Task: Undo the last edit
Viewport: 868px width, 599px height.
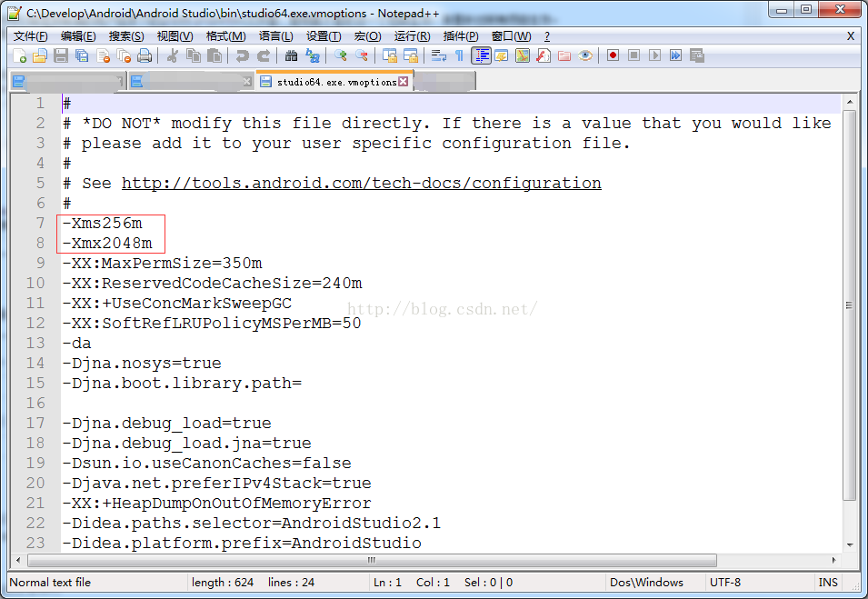Action: coord(242,55)
